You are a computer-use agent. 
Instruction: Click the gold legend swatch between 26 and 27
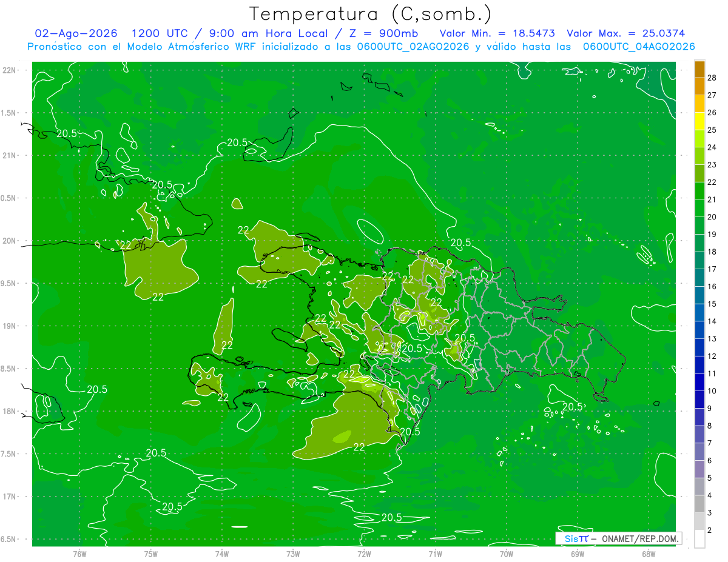(x=700, y=103)
